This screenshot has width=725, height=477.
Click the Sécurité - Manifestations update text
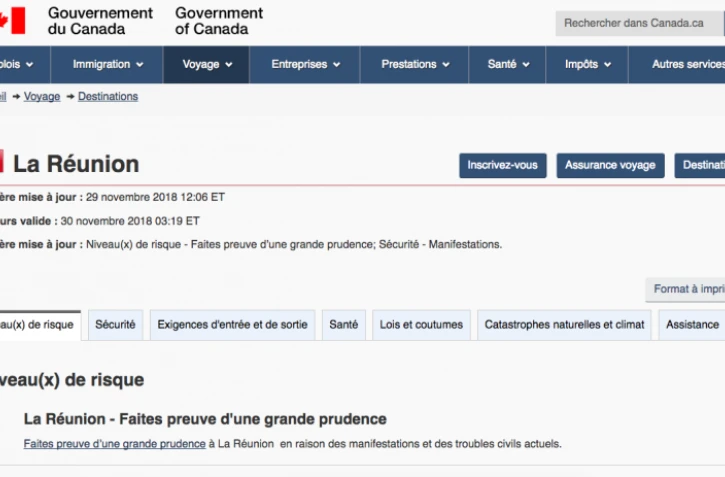440,245
